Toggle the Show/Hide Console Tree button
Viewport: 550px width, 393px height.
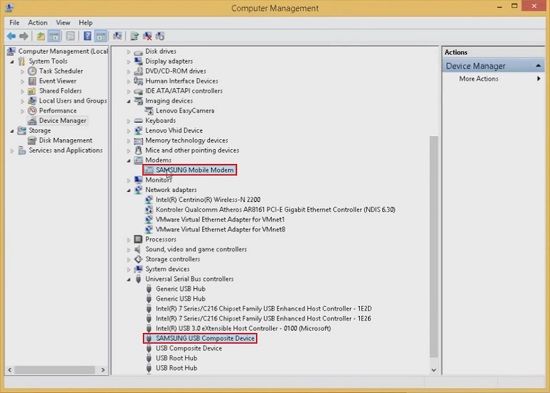(54, 36)
